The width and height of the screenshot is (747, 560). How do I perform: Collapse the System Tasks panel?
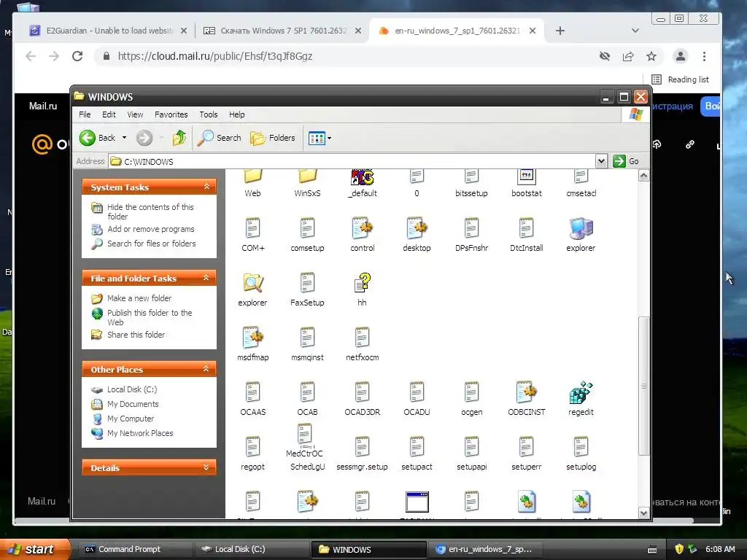tap(206, 187)
